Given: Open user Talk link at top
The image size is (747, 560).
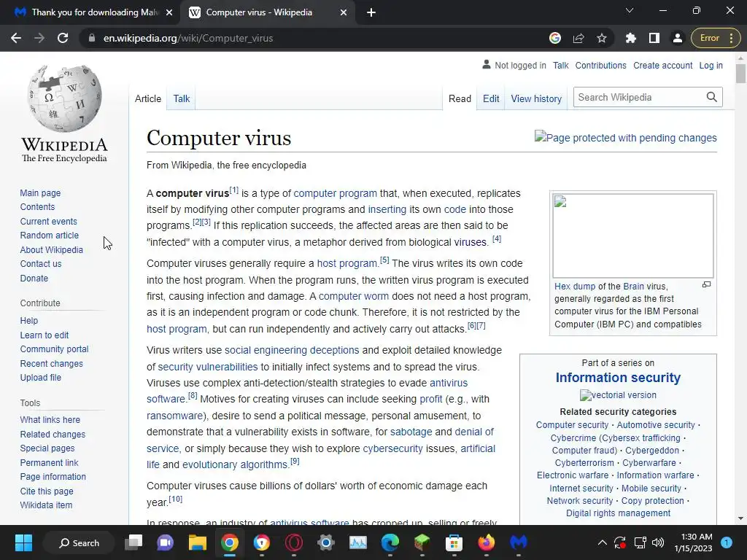Looking at the screenshot, I should click(x=561, y=65).
